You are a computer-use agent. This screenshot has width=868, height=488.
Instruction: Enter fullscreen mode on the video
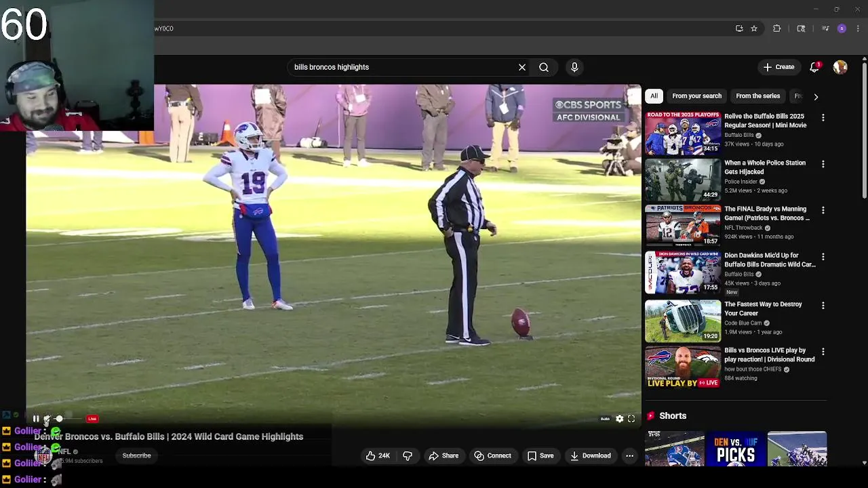click(x=631, y=419)
